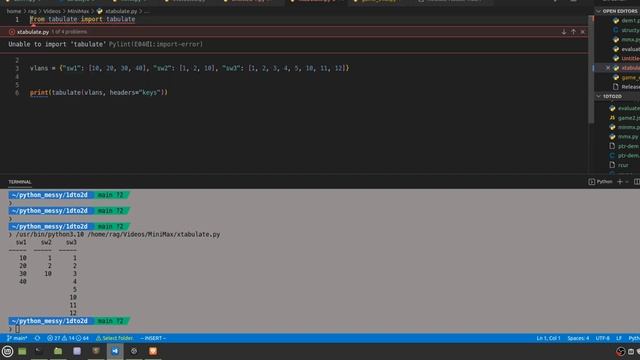Click 'Unable to import tabulate' error message
Screen dimensions: 640x360
(x=57, y=44)
